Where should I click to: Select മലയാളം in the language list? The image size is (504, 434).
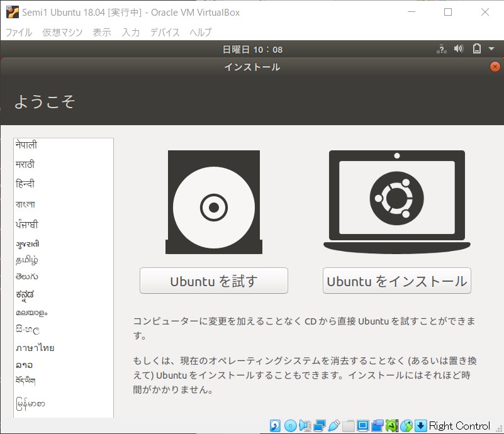(64, 313)
